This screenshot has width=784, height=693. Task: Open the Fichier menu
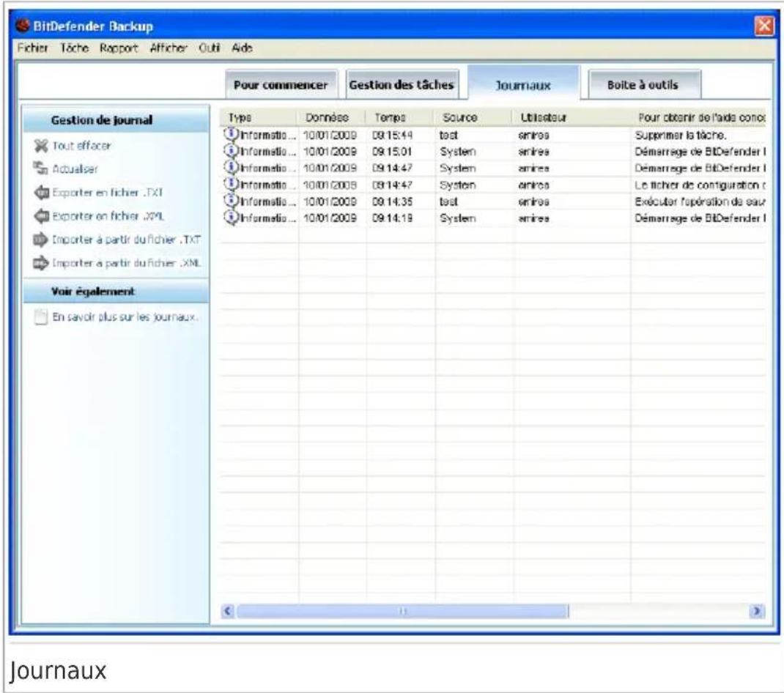click(32, 48)
